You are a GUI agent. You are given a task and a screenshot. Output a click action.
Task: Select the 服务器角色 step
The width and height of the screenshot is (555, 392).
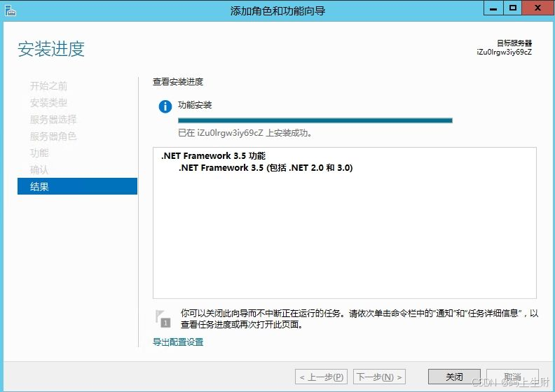(x=53, y=136)
